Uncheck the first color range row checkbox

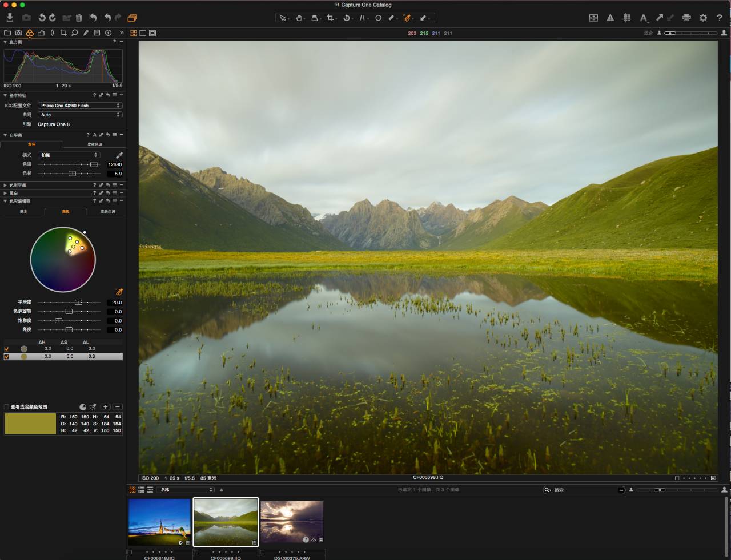[7, 349]
